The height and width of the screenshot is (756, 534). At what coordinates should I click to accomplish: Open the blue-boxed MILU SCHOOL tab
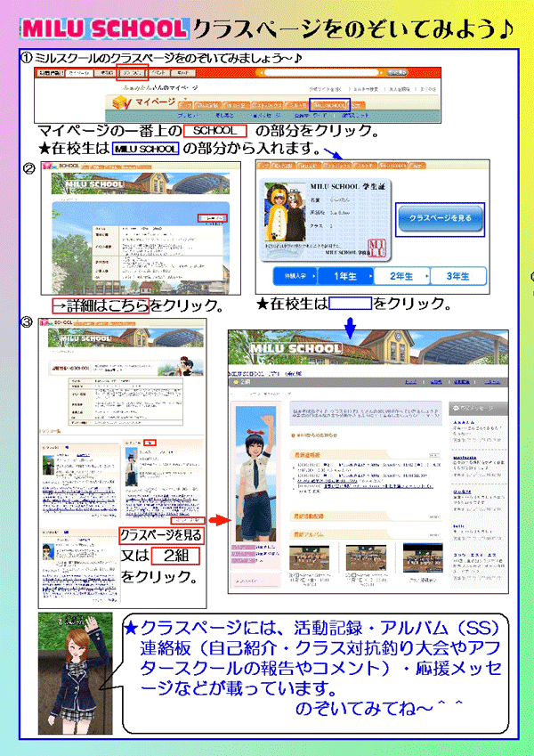click(x=331, y=104)
